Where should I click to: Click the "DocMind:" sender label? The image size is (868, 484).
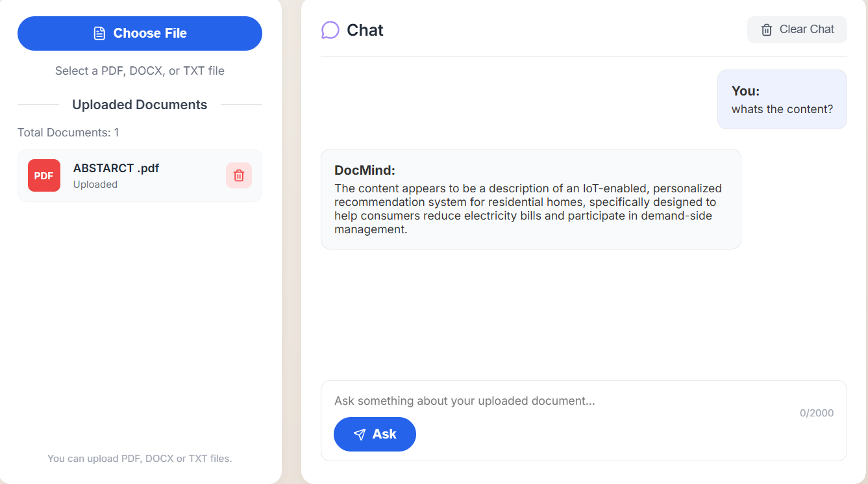365,170
